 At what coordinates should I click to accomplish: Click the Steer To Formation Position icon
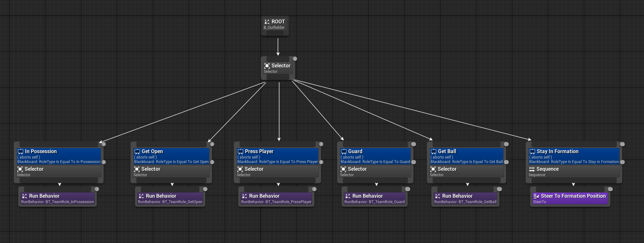coord(536,196)
